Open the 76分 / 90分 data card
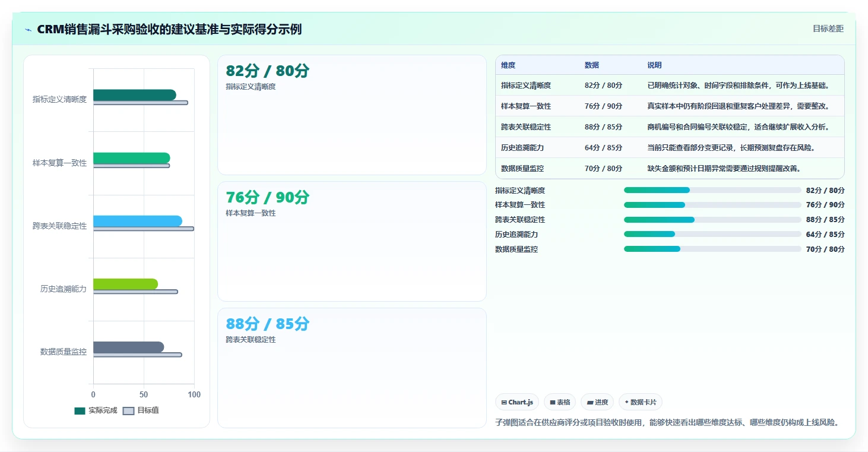Viewport: 868px width, 452px height. (352, 242)
